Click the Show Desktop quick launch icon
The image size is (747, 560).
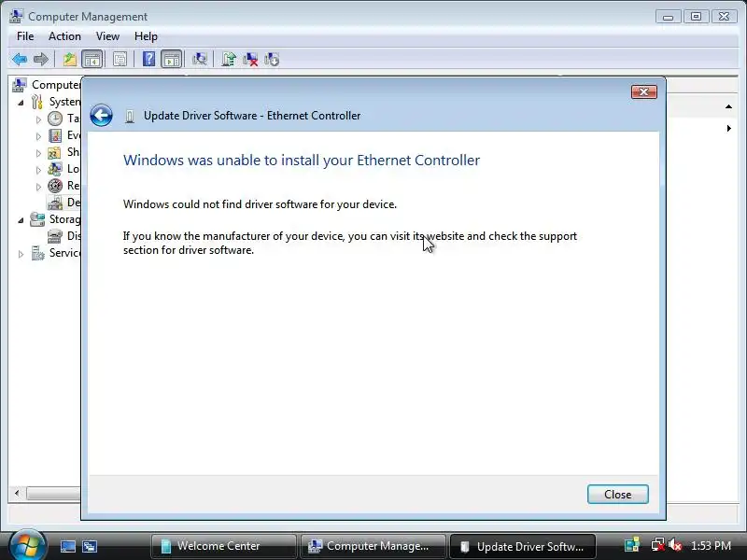(x=67, y=546)
